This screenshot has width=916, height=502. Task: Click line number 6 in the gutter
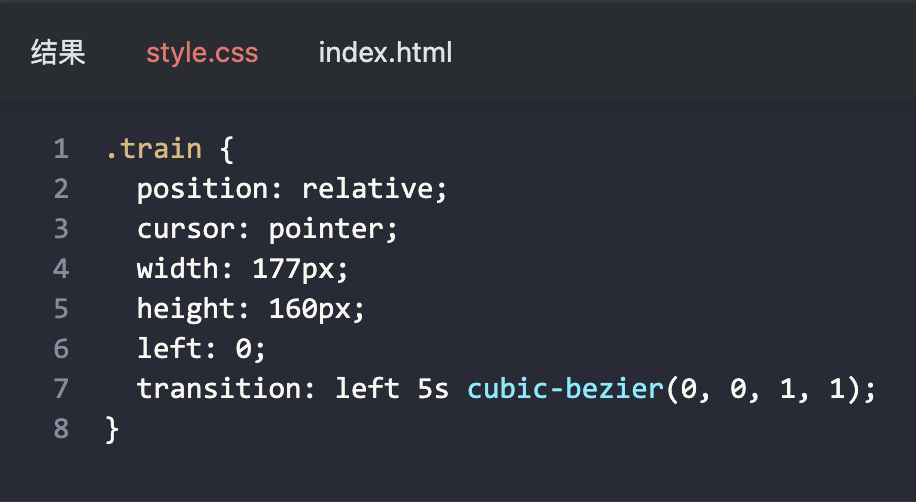(61, 349)
